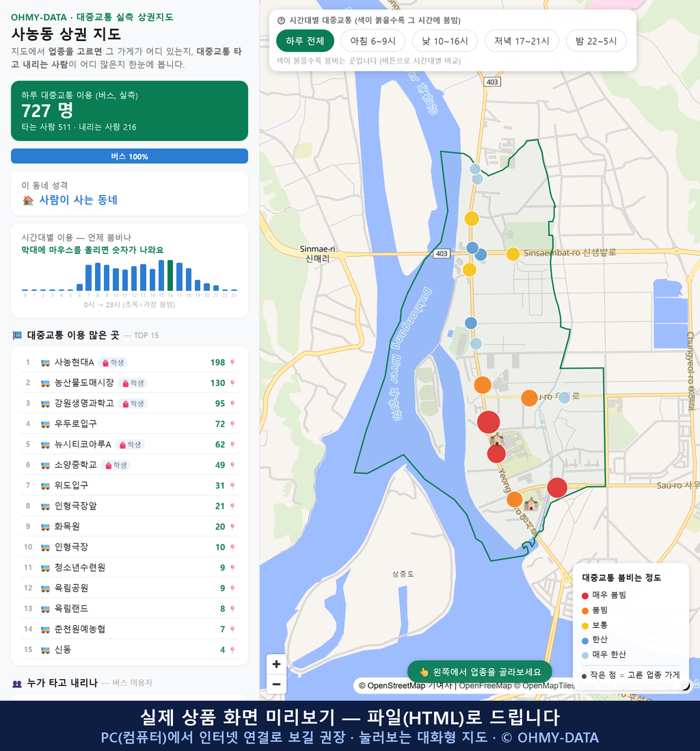Click the pin icon for 우두로입구
The height and width of the screenshot is (751, 700).
click(232, 424)
